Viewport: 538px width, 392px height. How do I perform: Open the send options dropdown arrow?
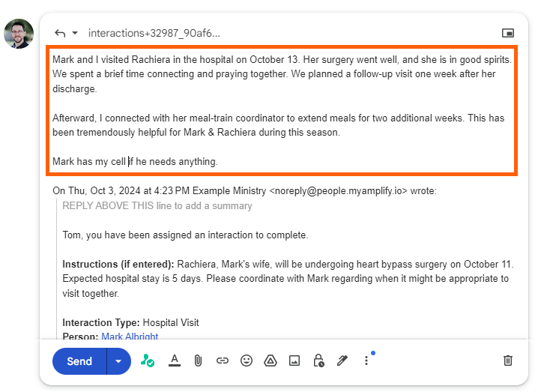point(118,361)
